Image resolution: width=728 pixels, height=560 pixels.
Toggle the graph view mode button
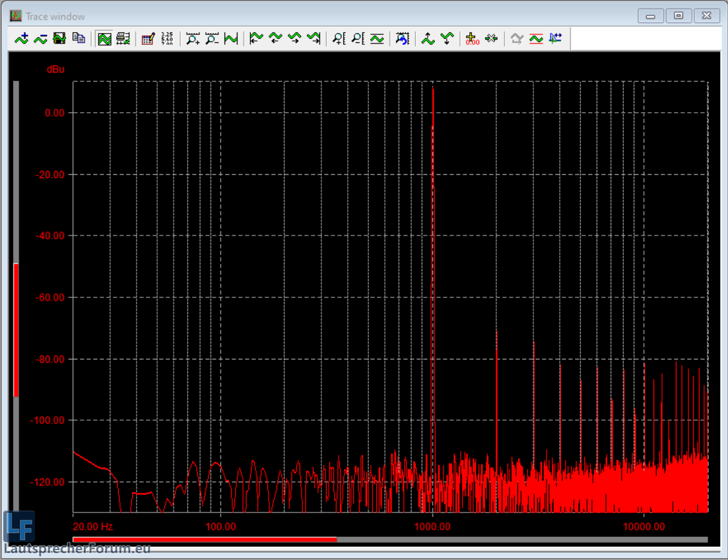coord(104,39)
